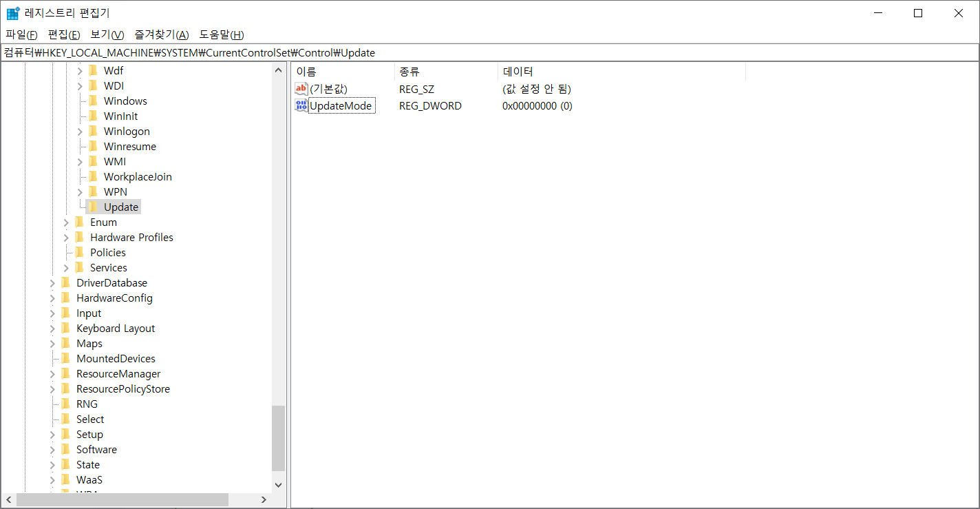This screenshot has height=509, width=980.
Task: Open the 보기(V) menu
Action: coord(107,34)
